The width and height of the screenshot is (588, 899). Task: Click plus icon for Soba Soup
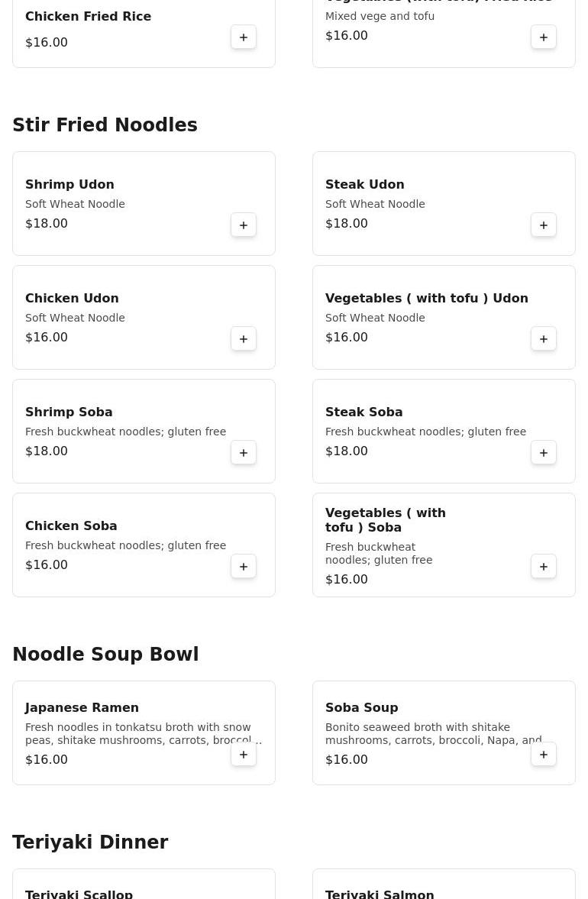coord(544,755)
